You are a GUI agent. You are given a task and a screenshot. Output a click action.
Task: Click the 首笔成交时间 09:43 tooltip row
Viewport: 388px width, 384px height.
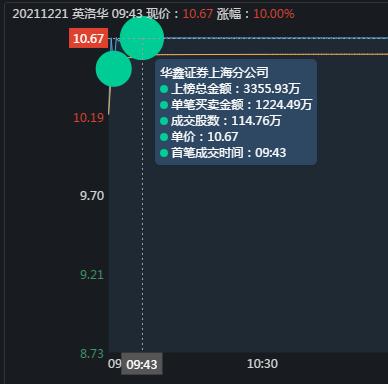tap(223, 153)
